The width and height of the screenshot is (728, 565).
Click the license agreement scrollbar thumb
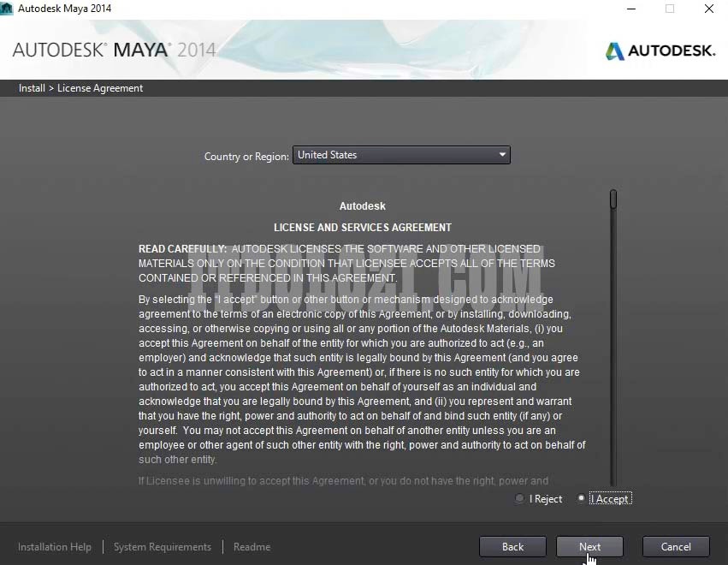click(x=613, y=199)
